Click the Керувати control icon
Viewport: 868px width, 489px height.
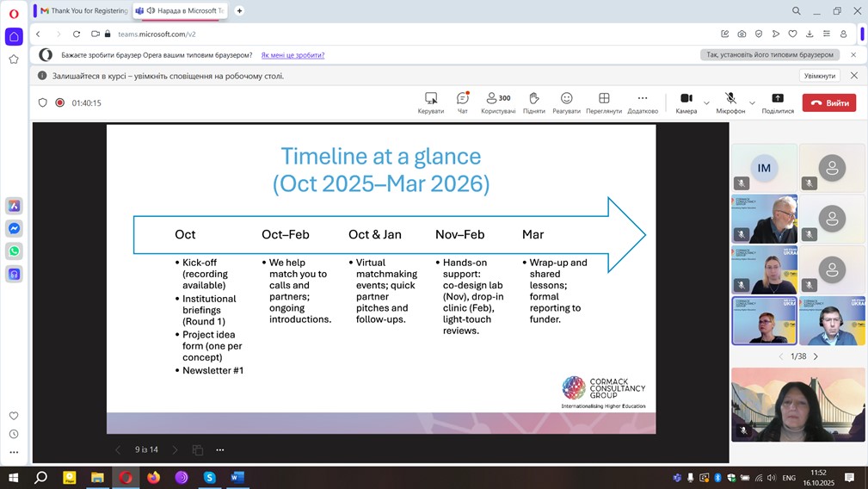click(x=431, y=102)
